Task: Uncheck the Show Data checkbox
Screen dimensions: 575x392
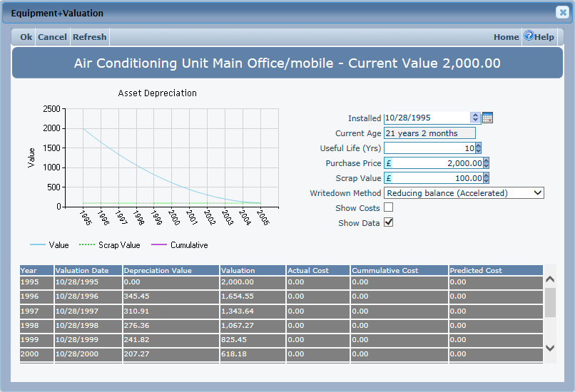Action: 389,223
